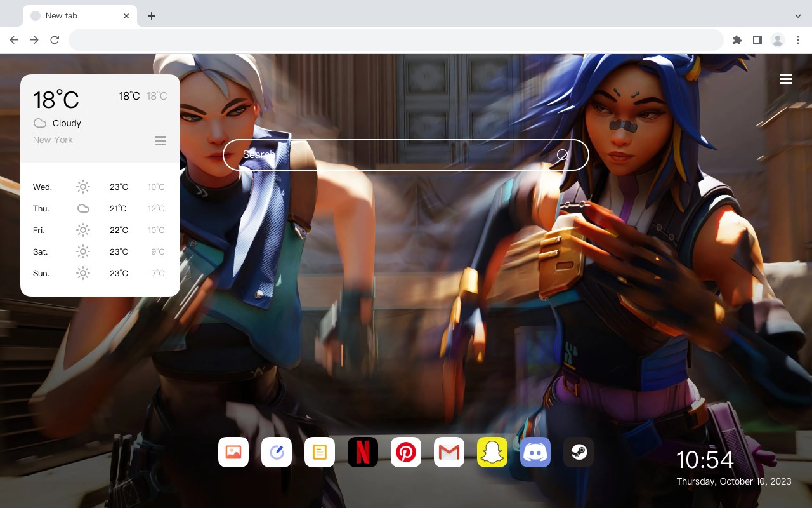Open the yellow notes icon in the dock

click(x=320, y=452)
